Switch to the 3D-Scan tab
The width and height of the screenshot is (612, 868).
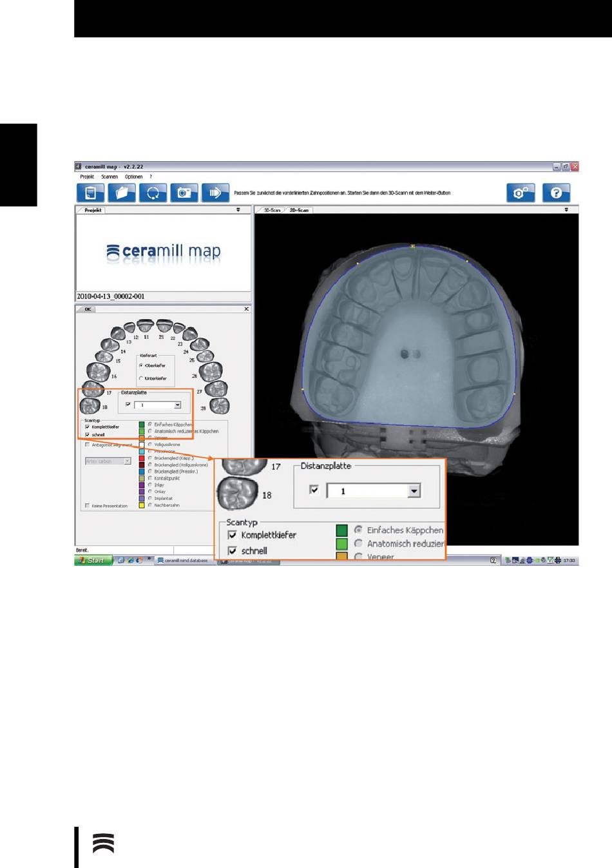[x=271, y=210]
